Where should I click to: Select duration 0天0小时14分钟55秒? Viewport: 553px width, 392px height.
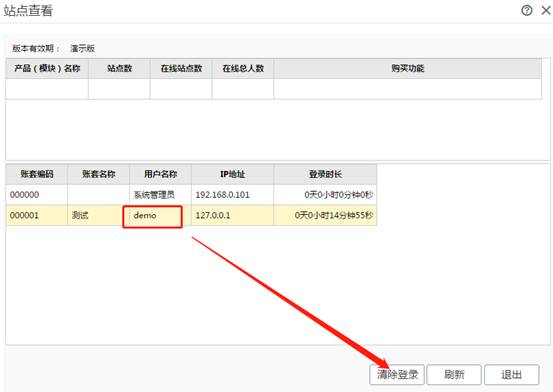tap(325, 215)
